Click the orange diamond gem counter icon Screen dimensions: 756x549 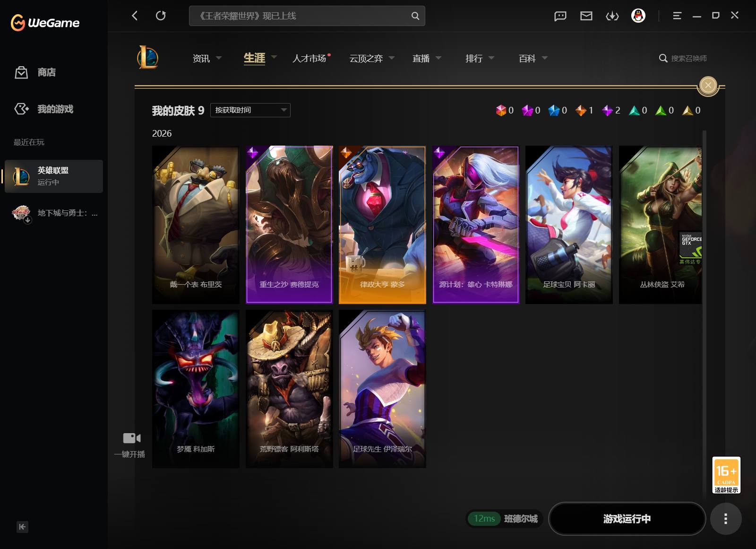[x=581, y=110]
